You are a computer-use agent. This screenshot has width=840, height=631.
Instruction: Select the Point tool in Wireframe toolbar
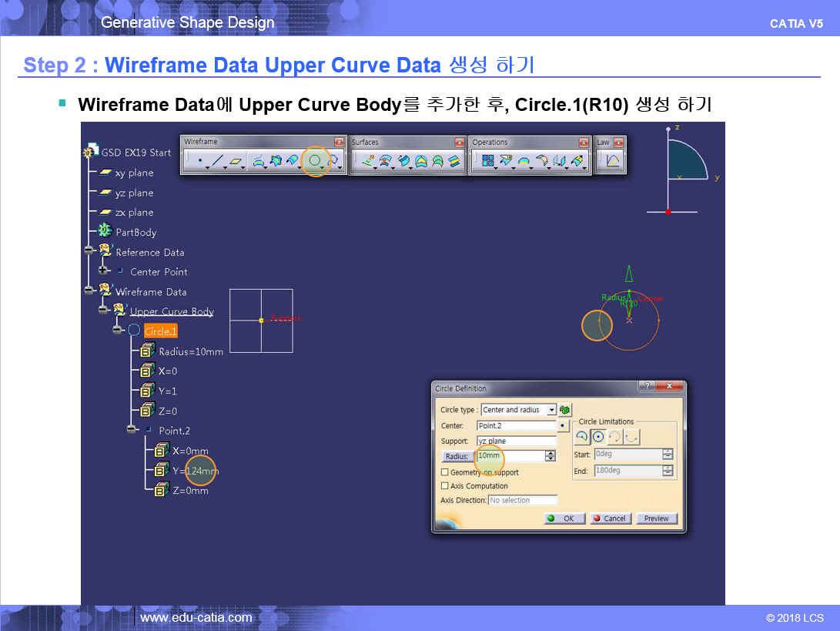tap(200, 160)
